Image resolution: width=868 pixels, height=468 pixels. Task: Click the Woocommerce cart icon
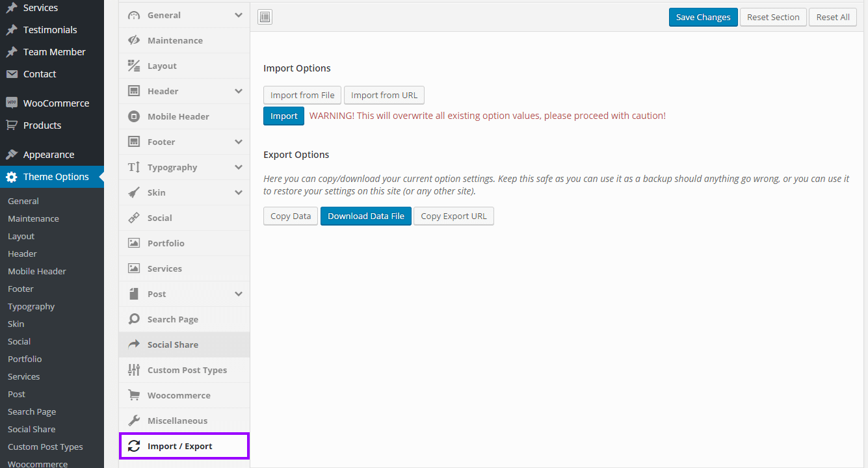134,395
